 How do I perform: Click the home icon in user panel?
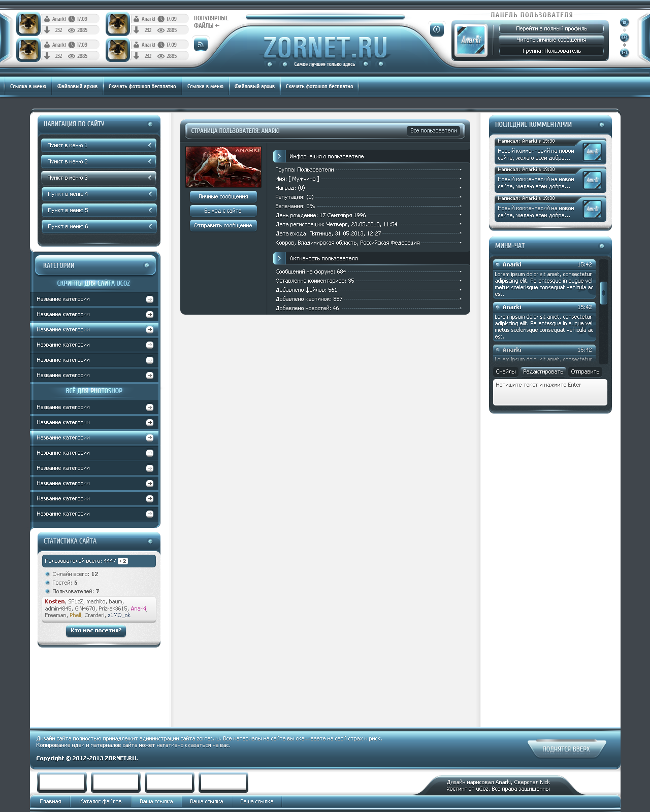624,22
